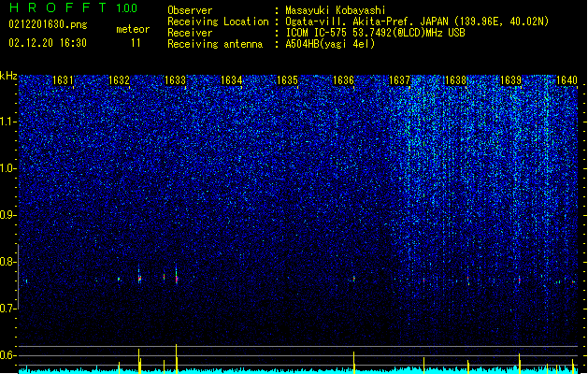The width and height of the screenshot is (588, 374).
Task: Click the timestamp 02.12.20 16:30
Action: 48,43
